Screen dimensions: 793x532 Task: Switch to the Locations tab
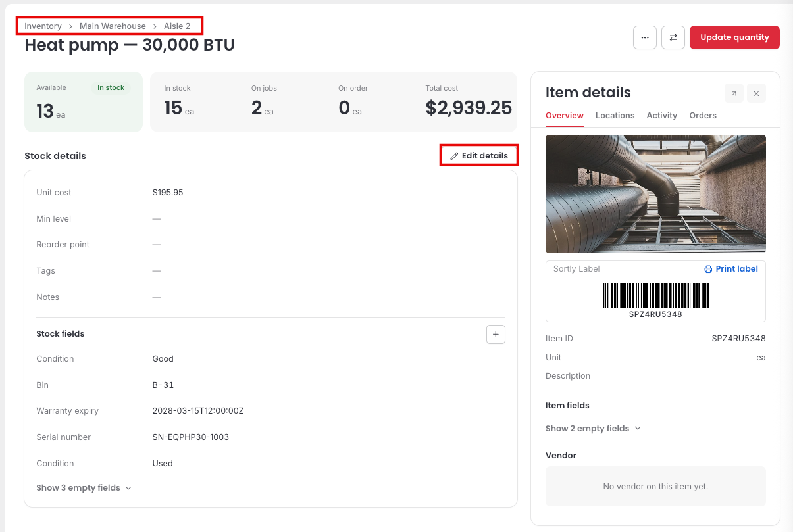(615, 116)
